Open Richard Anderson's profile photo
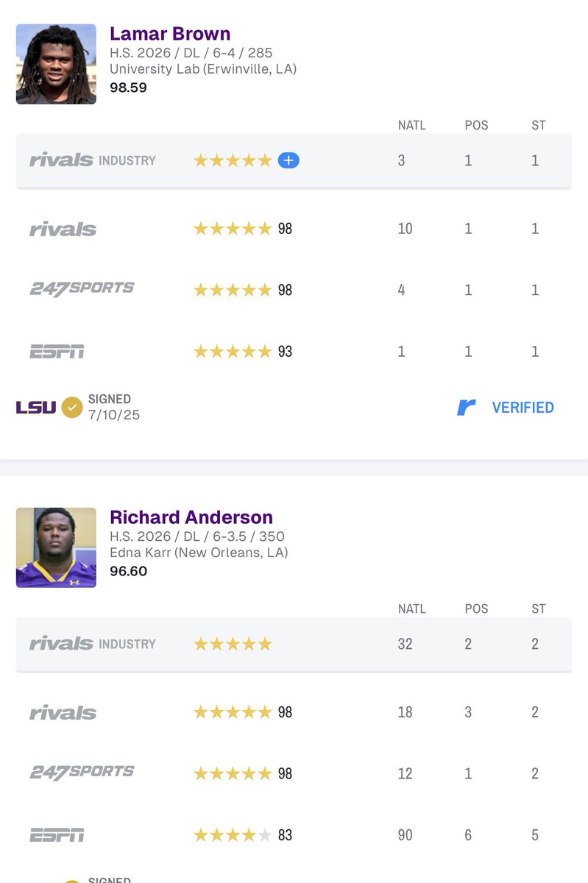The height and width of the screenshot is (883, 588). (x=56, y=547)
